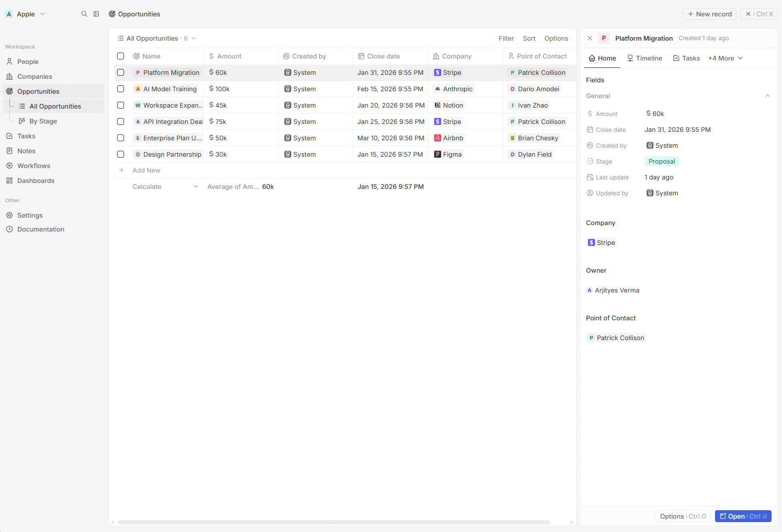
Task: Open the Calculate dropdown
Action: (165, 186)
